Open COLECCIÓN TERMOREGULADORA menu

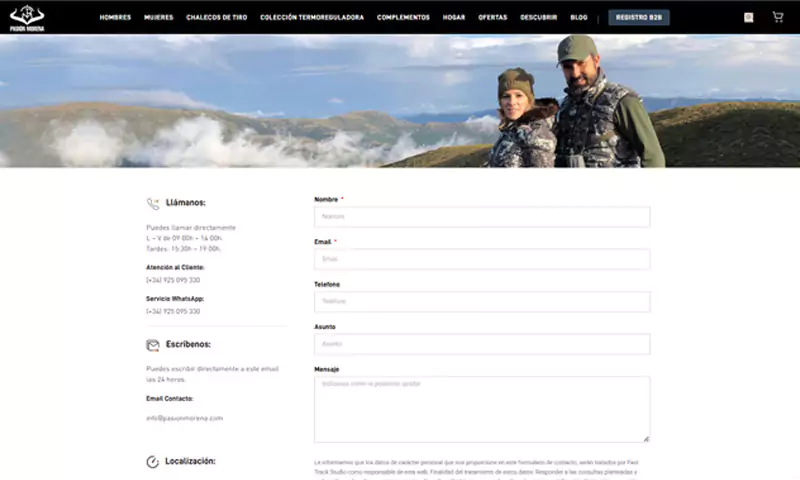click(312, 17)
